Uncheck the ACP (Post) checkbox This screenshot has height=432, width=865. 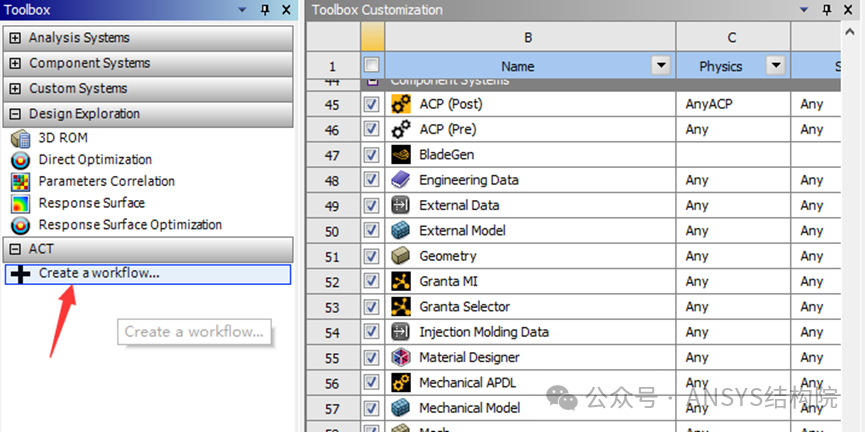coord(372,104)
